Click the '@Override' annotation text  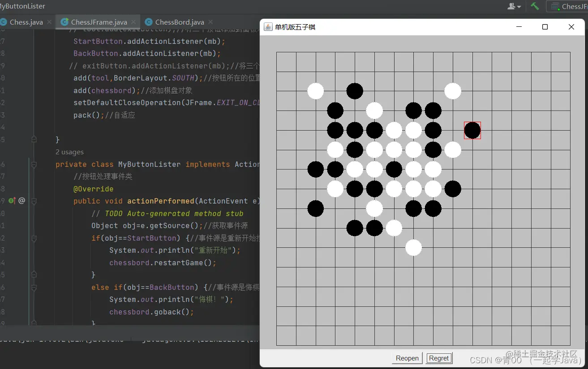point(94,189)
